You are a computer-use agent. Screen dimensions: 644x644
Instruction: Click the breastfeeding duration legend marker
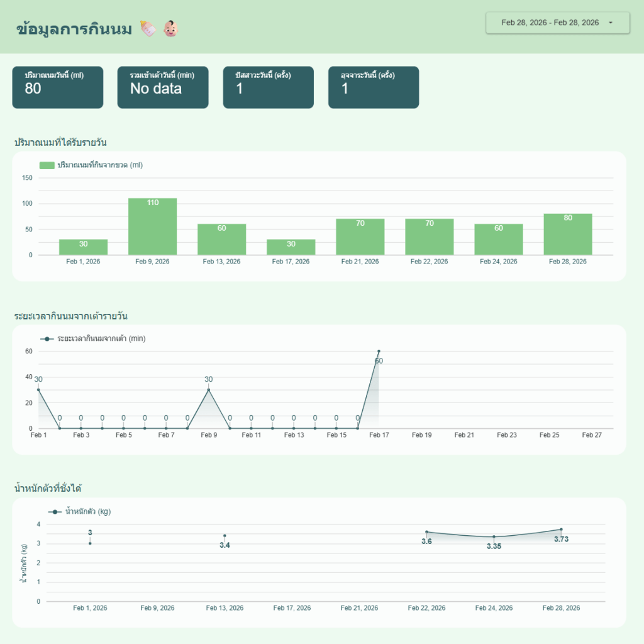pyautogui.click(x=47, y=339)
